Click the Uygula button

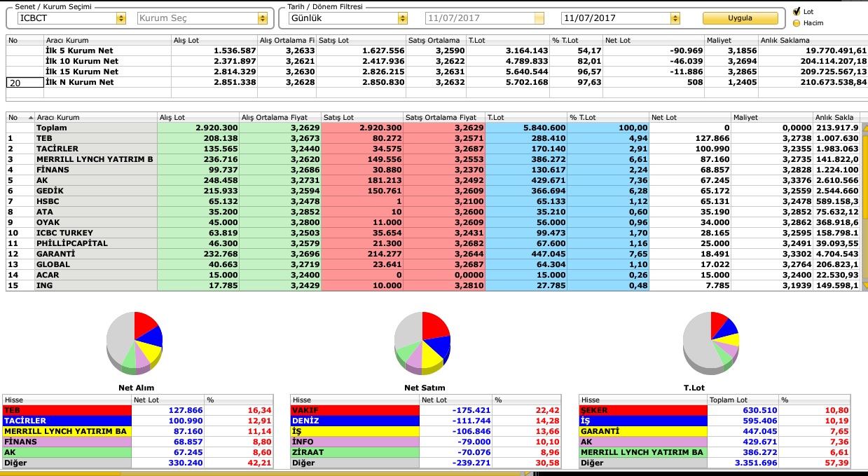coord(740,18)
